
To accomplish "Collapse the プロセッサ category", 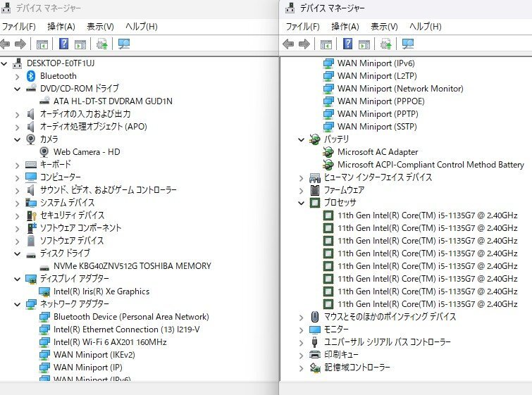I will [302, 203].
